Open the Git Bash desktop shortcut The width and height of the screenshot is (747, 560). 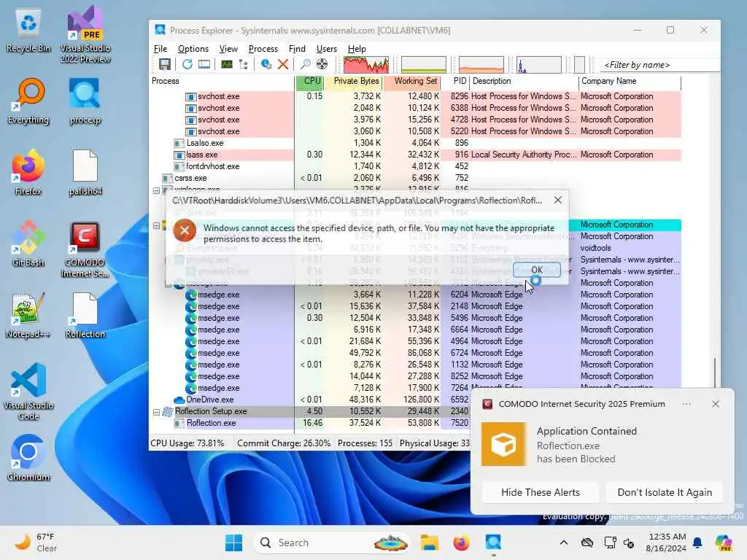(28, 244)
